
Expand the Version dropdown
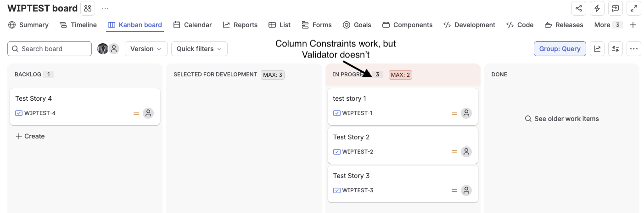[146, 49]
